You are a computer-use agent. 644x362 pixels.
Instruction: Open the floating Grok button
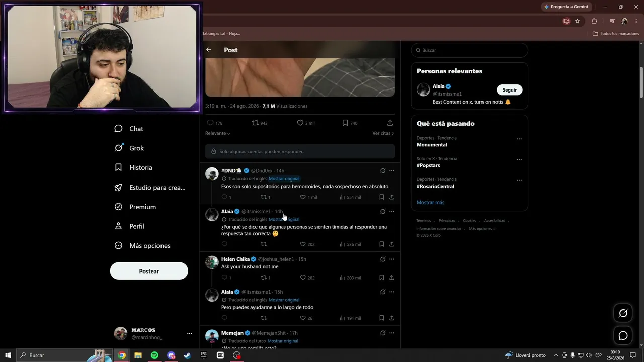pyautogui.click(x=623, y=313)
